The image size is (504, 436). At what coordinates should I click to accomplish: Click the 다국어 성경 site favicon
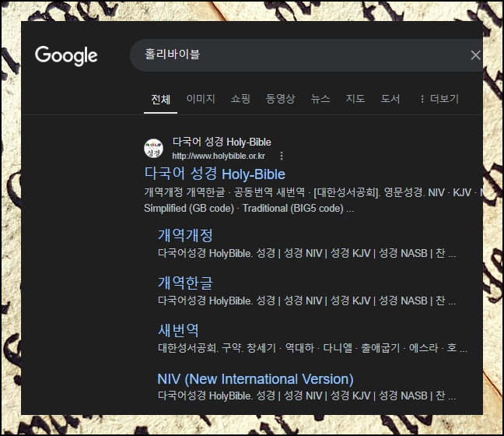154,149
